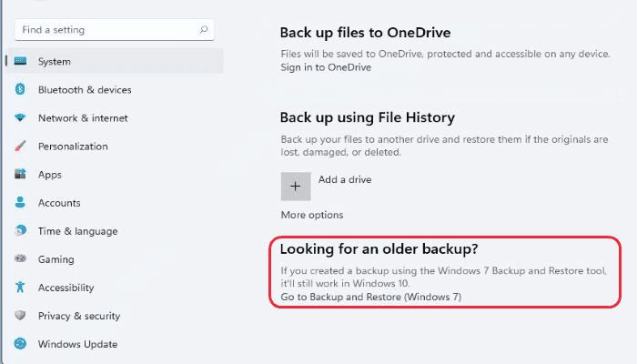Click the Time & language globe icon
Image resolution: width=637 pixels, height=364 pixels.
pyautogui.click(x=20, y=231)
